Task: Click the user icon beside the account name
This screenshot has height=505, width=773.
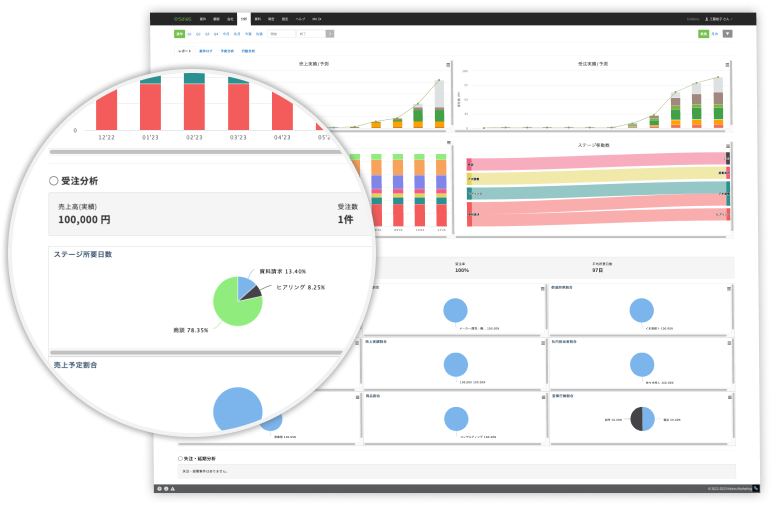Action: tap(706, 19)
